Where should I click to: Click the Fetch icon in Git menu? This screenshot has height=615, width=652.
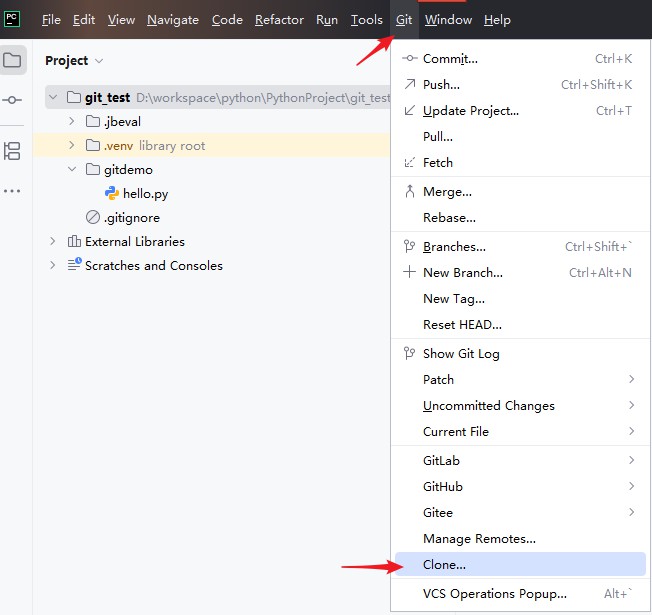[410, 162]
